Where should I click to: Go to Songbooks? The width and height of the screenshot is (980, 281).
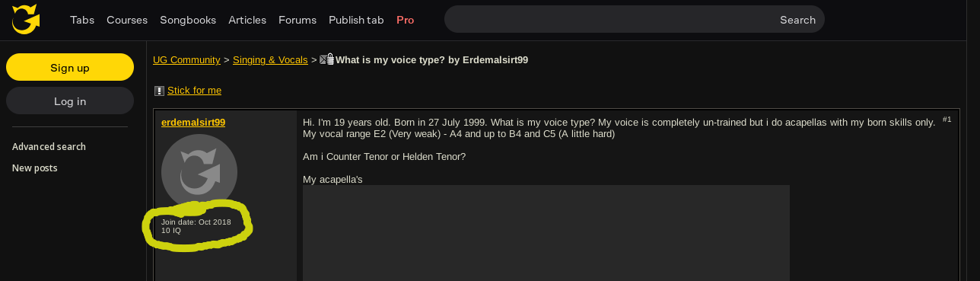[188, 20]
